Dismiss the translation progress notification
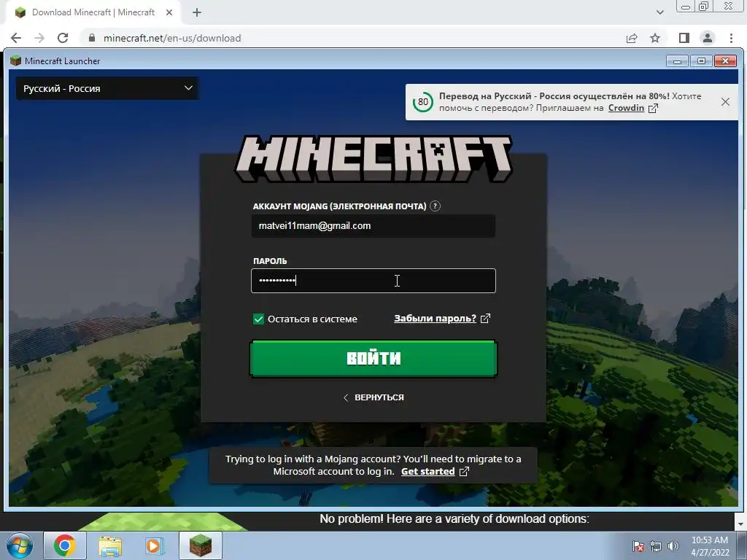747x560 pixels. pos(725,102)
